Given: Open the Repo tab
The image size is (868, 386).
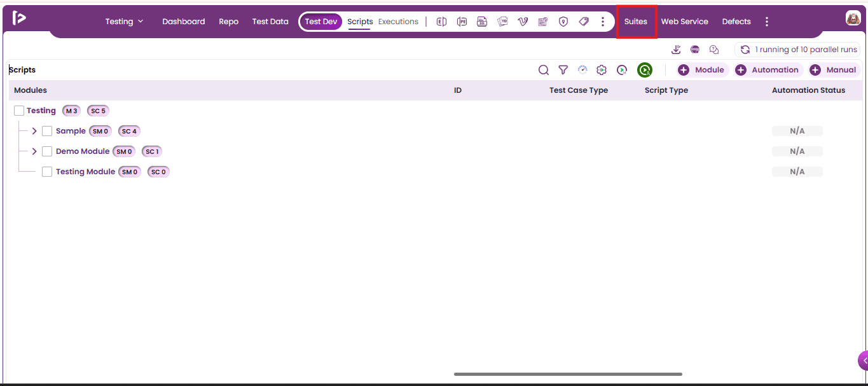Looking at the screenshot, I should [x=229, y=22].
